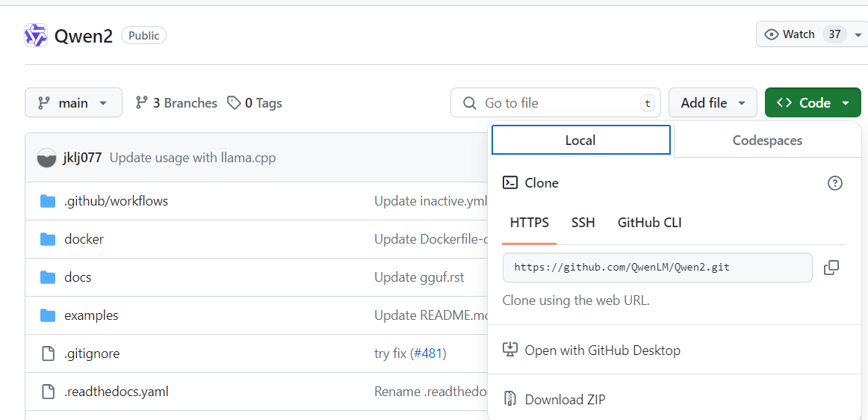Open the .github/workflows folder
The height and width of the screenshot is (420, 868).
point(117,200)
